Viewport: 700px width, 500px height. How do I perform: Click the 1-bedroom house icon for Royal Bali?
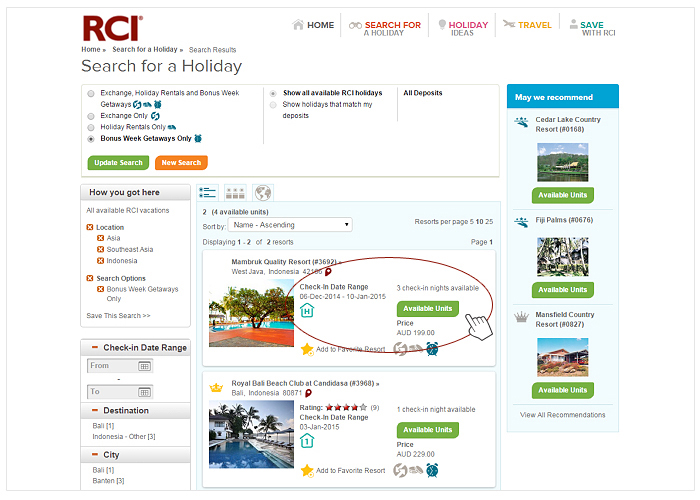[307, 441]
